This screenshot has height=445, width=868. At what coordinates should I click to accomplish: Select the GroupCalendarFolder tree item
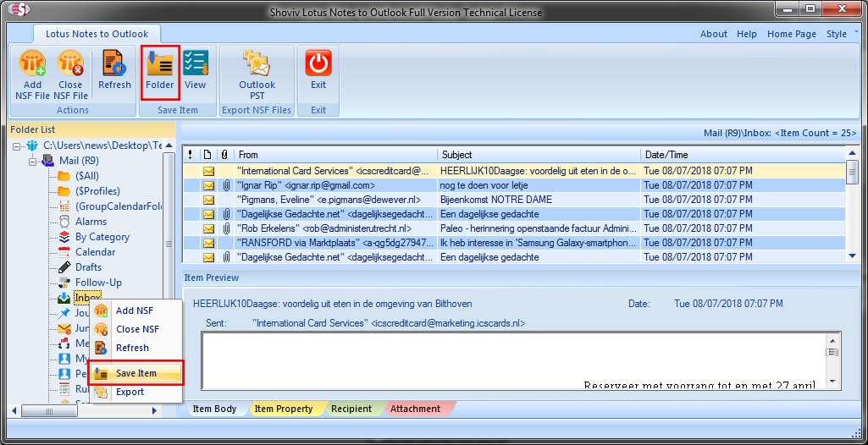(119, 206)
